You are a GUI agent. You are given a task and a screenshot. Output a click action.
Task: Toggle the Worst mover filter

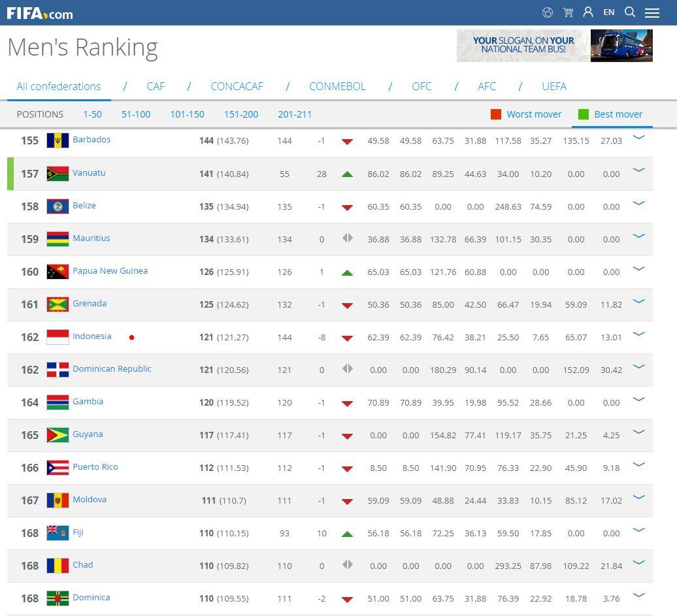pyautogui.click(x=527, y=114)
